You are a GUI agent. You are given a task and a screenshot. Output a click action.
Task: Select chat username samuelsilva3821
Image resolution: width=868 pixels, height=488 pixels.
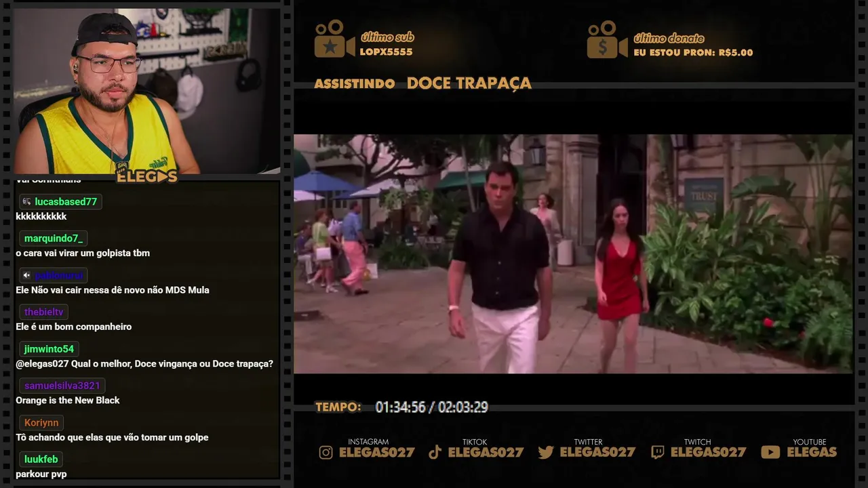(62, 386)
